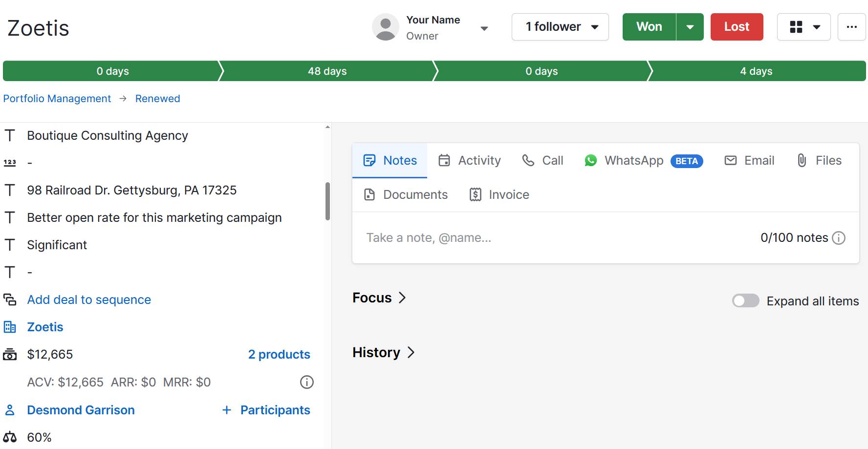The image size is (868, 449).
Task: Click the 60% probability value
Action: click(39, 437)
